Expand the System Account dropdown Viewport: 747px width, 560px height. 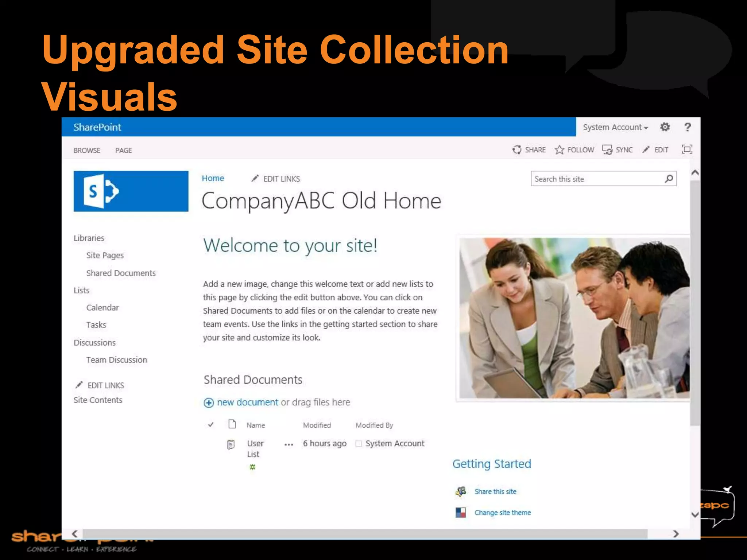615,127
